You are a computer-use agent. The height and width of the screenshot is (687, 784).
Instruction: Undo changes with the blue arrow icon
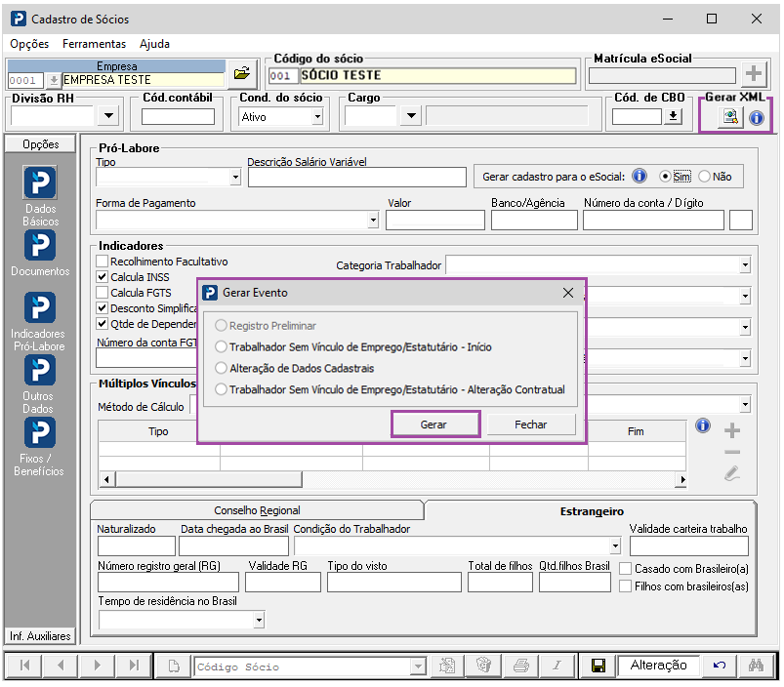720,666
